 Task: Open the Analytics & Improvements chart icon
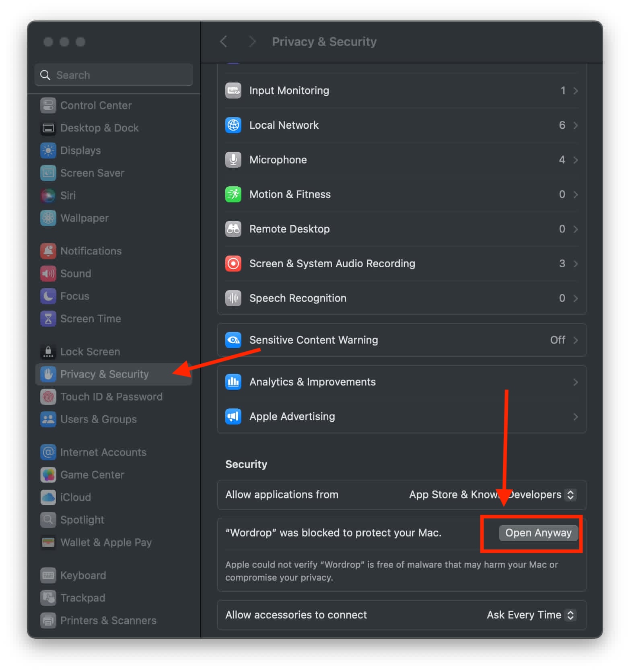click(x=233, y=382)
